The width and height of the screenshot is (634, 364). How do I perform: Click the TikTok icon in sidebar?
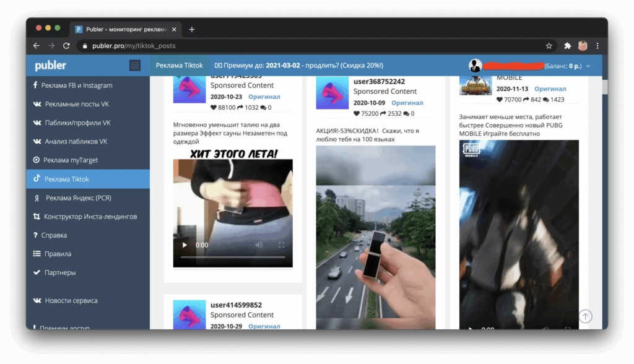click(37, 178)
